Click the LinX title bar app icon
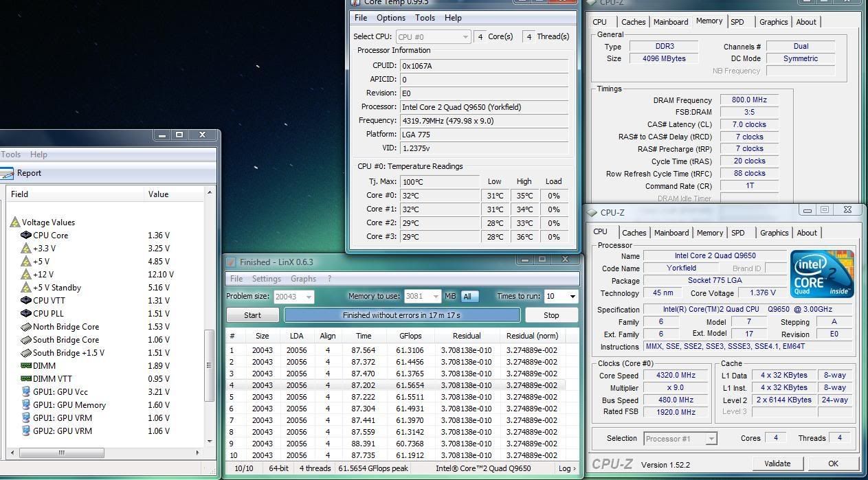The height and width of the screenshot is (480, 868). click(x=232, y=262)
